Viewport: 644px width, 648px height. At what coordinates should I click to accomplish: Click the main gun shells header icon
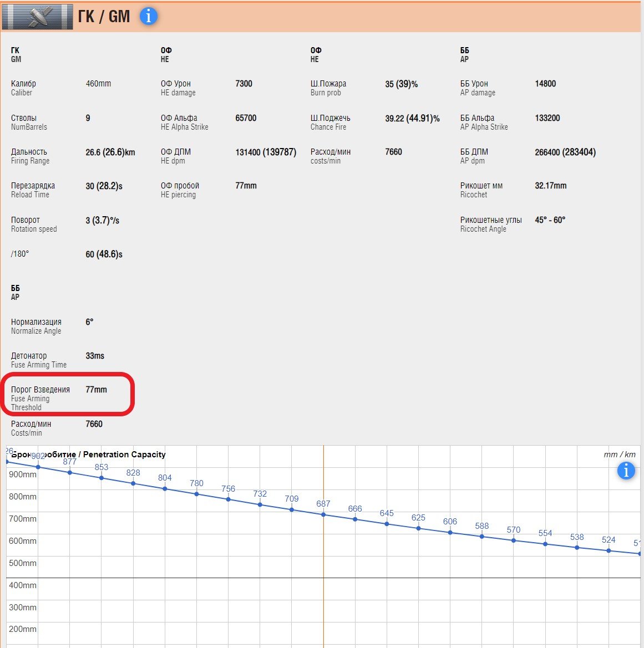pos(37,17)
